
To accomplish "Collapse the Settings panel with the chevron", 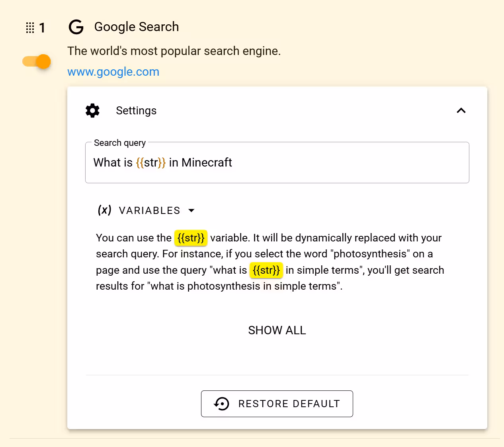I will pyautogui.click(x=461, y=111).
